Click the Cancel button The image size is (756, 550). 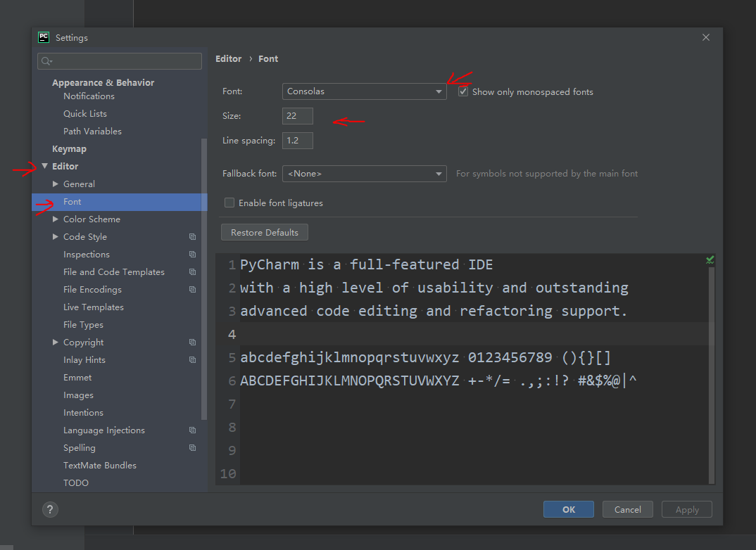(628, 509)
